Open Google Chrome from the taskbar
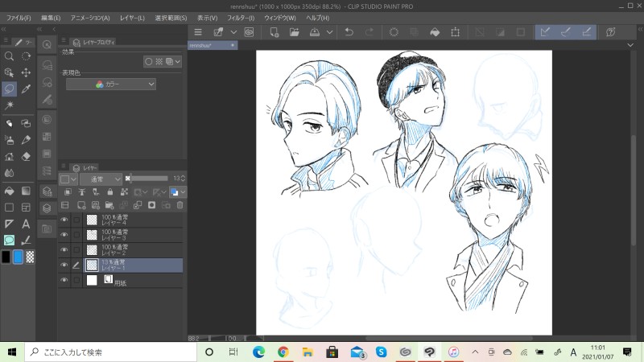 tap(283, 352)
